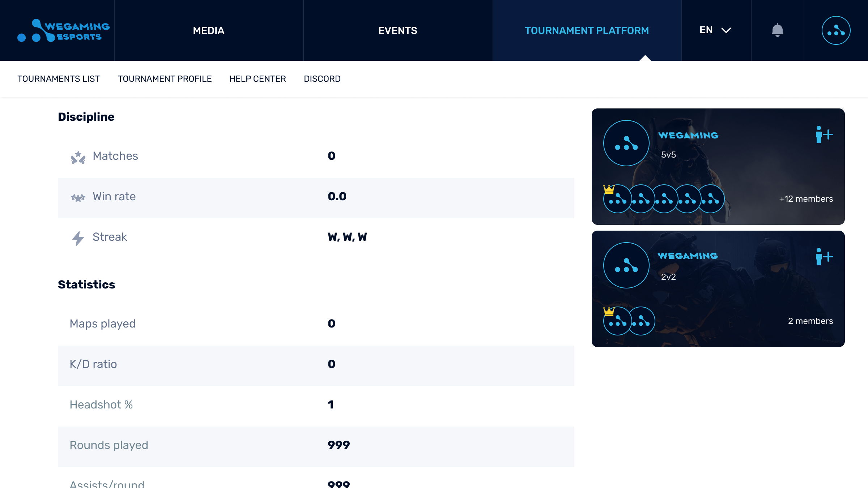Open the Discord link
This screenshot has height=488, width=868.
click(x=322, y=79)
